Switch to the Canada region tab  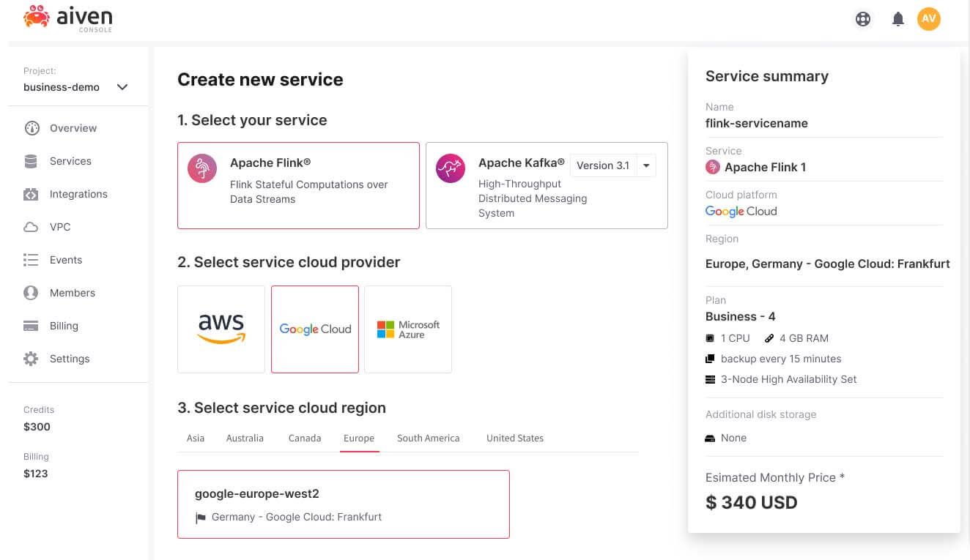click(305, 438)
